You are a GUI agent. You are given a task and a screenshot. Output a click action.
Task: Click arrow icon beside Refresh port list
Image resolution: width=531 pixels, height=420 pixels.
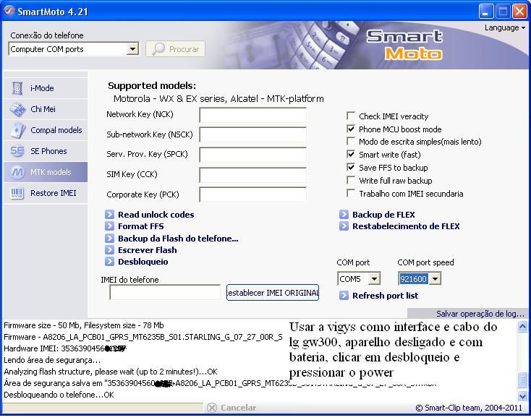pos(344,296)
